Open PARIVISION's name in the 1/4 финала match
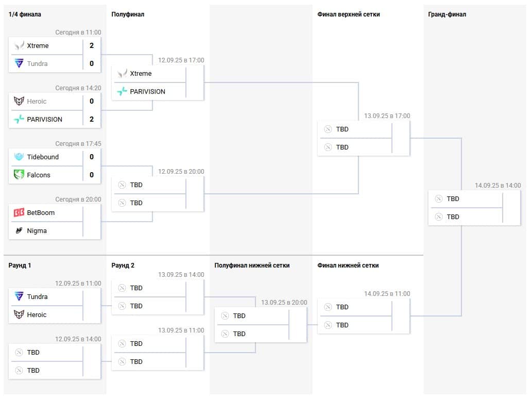The width and height of the screenshot is (532, 399). (44, 119)
